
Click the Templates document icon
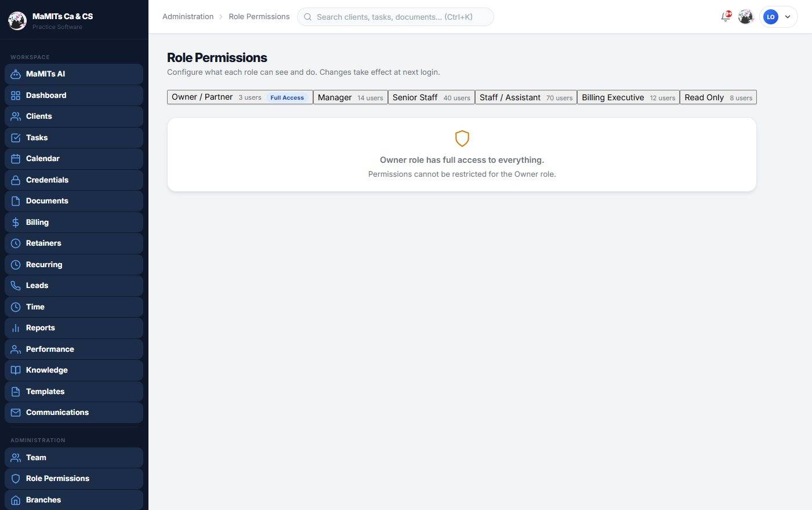coord(16,392)
